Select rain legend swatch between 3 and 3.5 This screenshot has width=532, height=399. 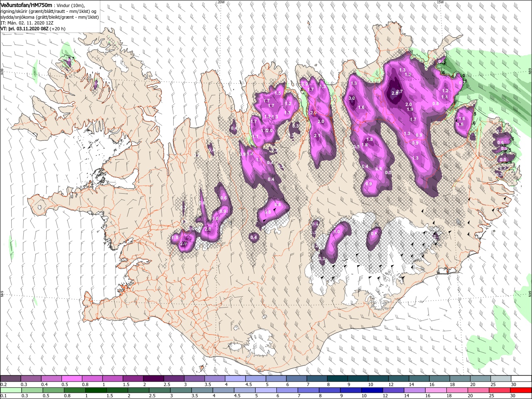(x=181, y=390)
